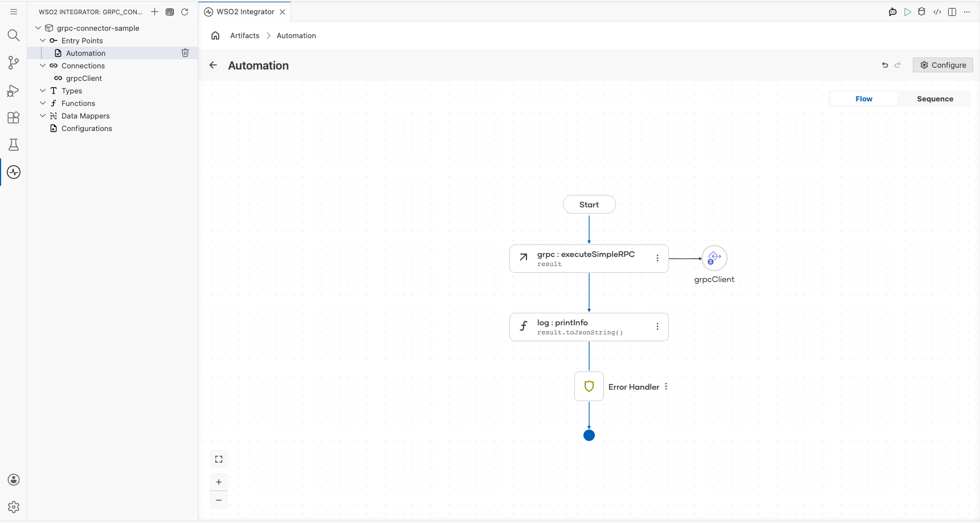Open Accounts icon in activity bar
The height and width of the screenshot is (523, 980).
(14, 480)
